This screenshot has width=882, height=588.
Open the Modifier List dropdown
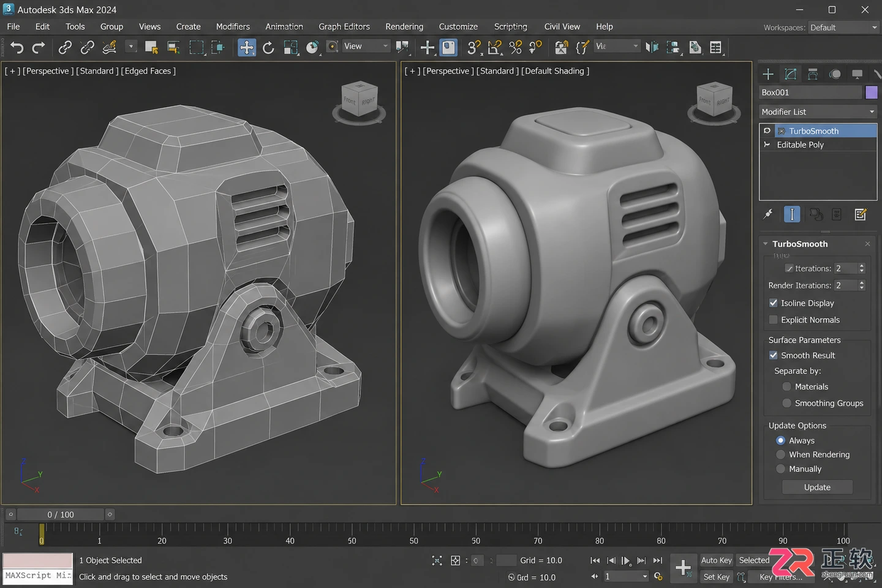point(818,111)
